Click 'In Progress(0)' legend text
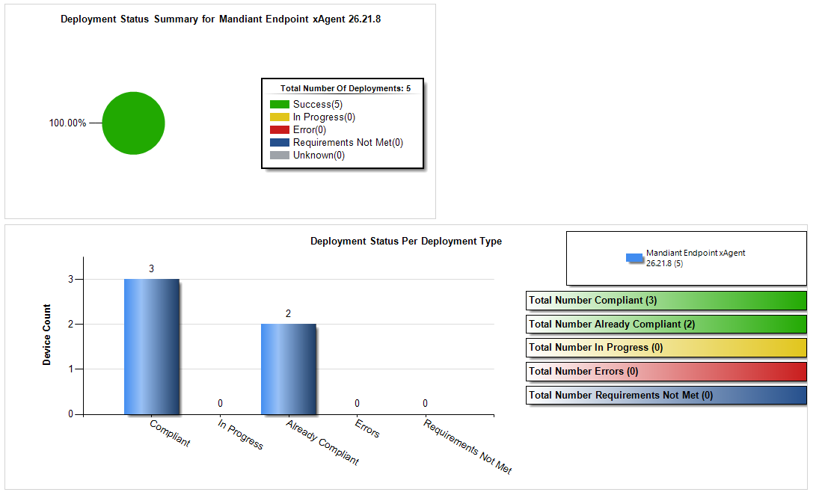 point(324,117)
